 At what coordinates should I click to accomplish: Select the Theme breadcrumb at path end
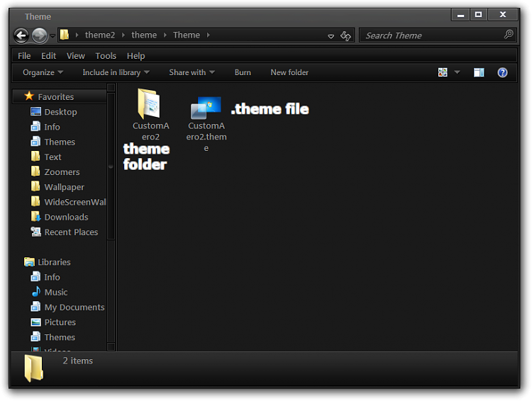[187, 35]
